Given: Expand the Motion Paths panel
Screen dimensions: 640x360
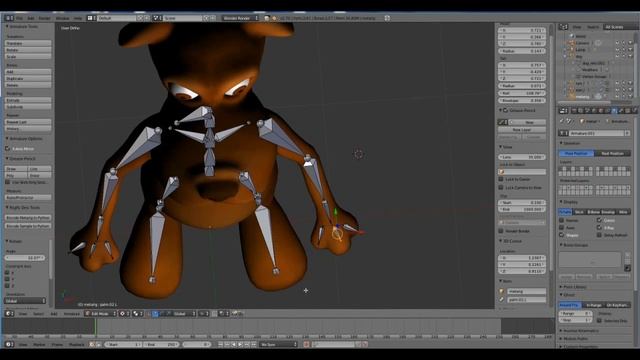Looking at the screenshot, I should tap(561, 338).
